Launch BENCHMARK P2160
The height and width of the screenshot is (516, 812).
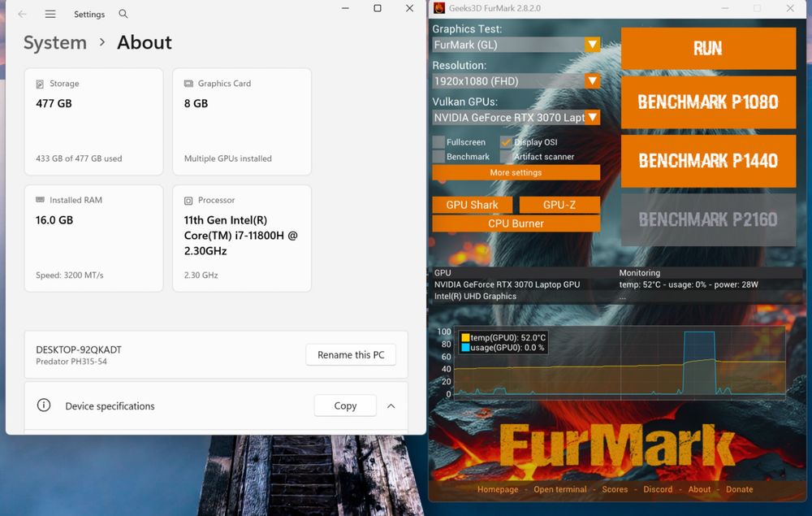(708, 219)
